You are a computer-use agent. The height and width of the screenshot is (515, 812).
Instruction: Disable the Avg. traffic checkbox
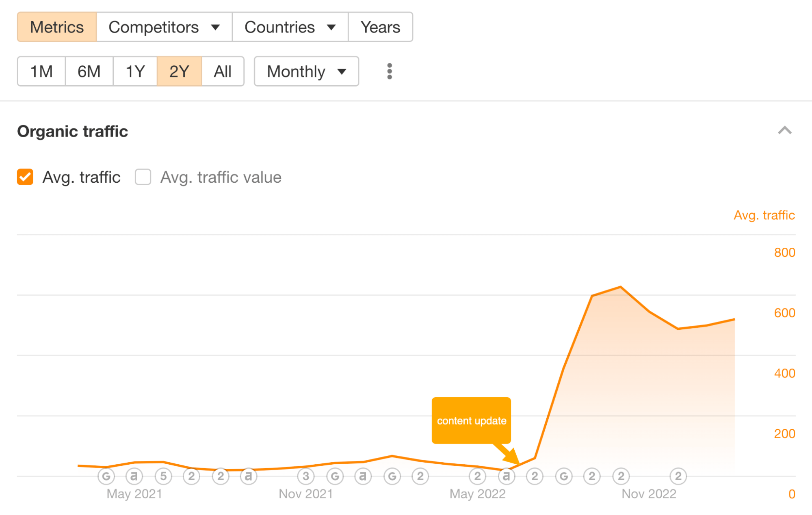point(25,177)
